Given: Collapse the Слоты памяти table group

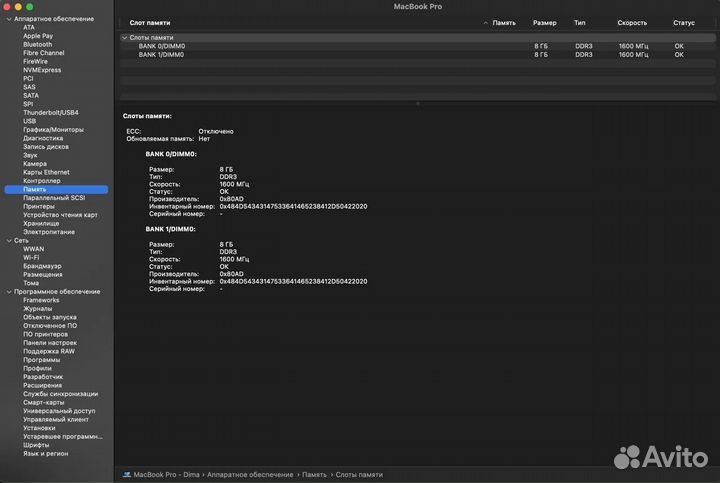Looking at the screenshot, I should [x=124, y=38].
